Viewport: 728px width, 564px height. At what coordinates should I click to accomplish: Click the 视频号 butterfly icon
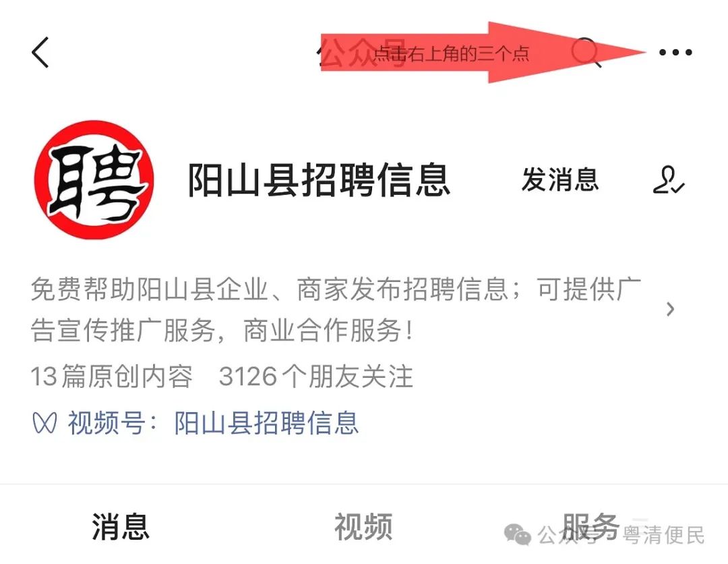point(44,423)
